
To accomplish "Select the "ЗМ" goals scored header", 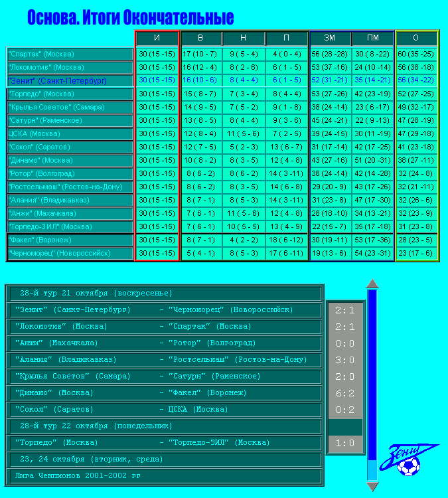I will click(x=330, y=38).
